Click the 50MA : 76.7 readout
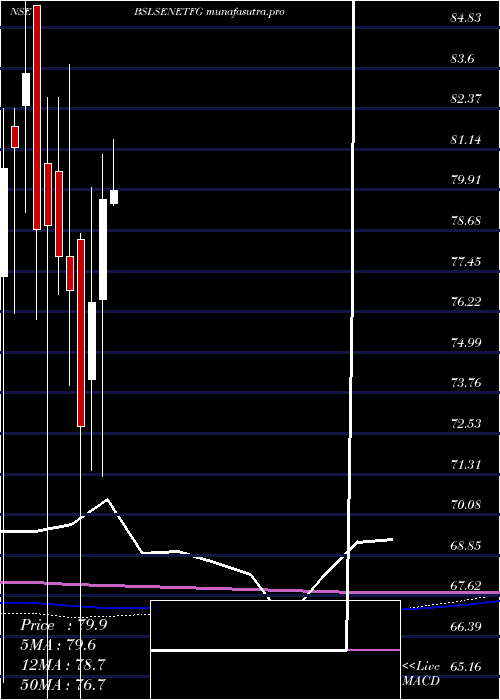This screenshot has height=700, width=500. click(63, 684)
